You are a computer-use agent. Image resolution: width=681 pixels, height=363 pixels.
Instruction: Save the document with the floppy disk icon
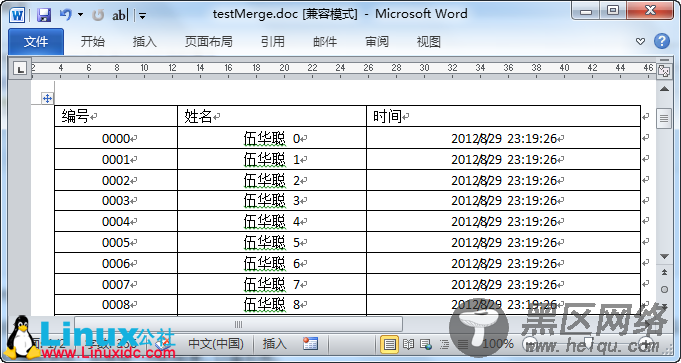click(44, 15)
